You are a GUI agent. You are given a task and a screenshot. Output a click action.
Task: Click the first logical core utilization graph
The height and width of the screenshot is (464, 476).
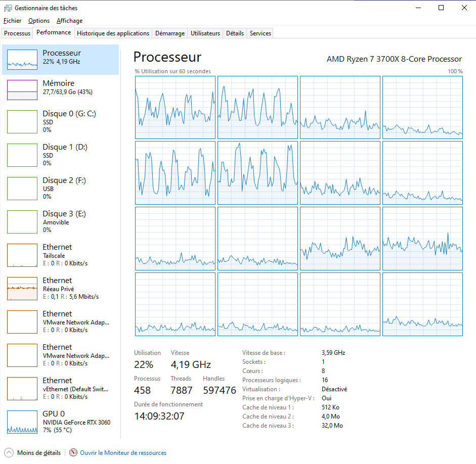[175, 107]
